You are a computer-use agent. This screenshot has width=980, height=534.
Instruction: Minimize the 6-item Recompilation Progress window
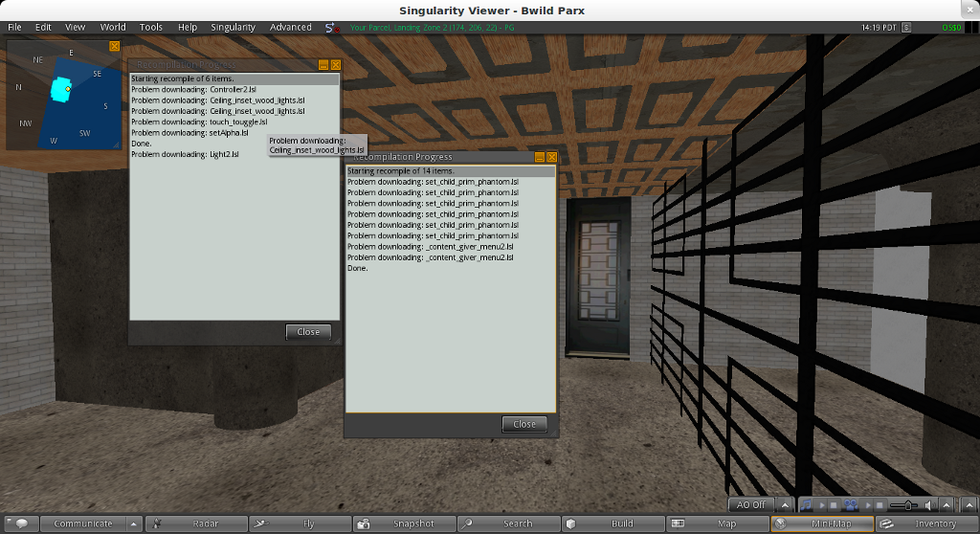(323, 65)
